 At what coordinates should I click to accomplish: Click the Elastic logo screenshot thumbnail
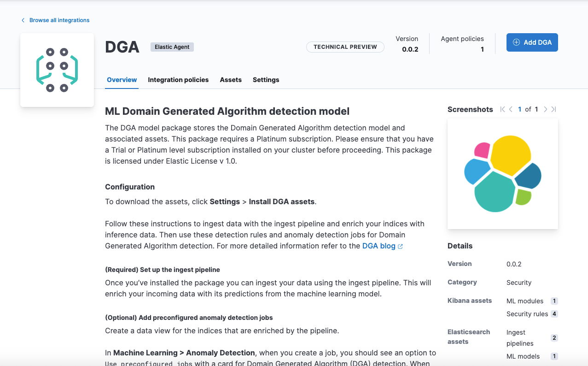click(502, 174)
